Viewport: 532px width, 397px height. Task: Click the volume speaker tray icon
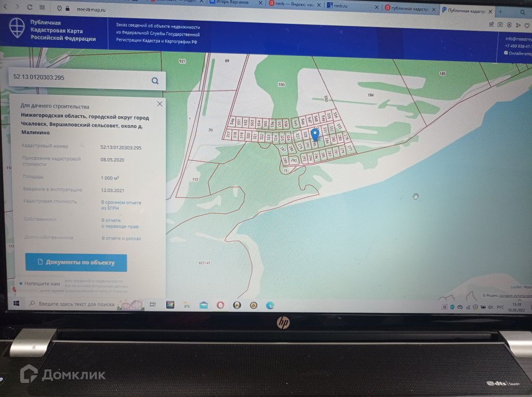[x=490, y=307]
